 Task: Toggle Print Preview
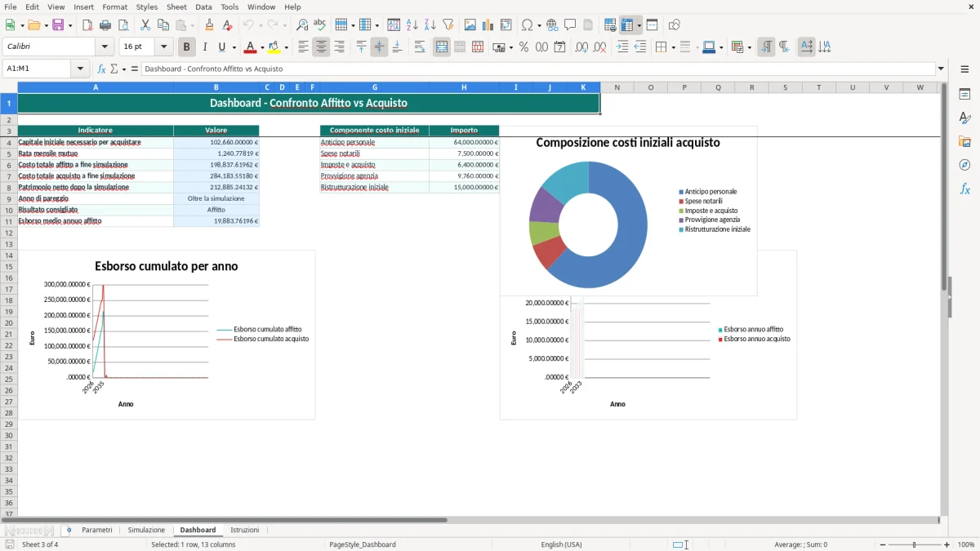[x=123, y=25]
